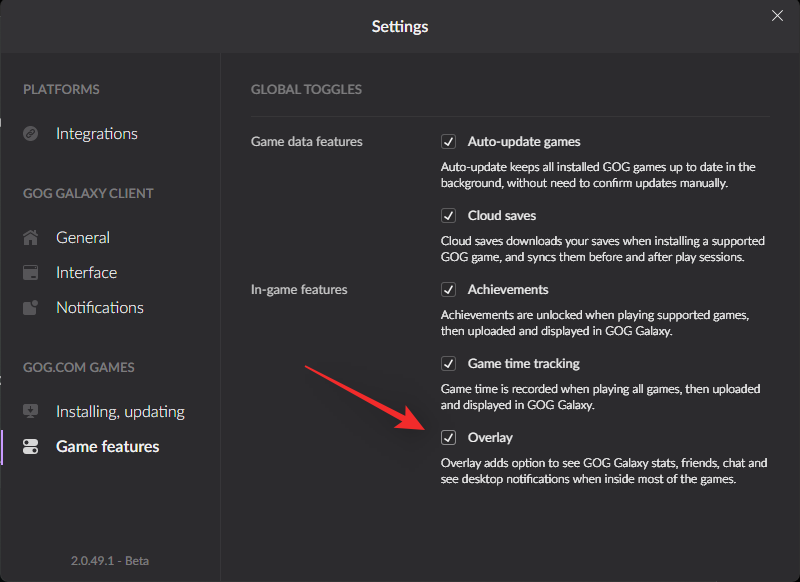Toggle the Achievements checkbox
The width and height of the screenshot is (800, 582).
(449, 290)
